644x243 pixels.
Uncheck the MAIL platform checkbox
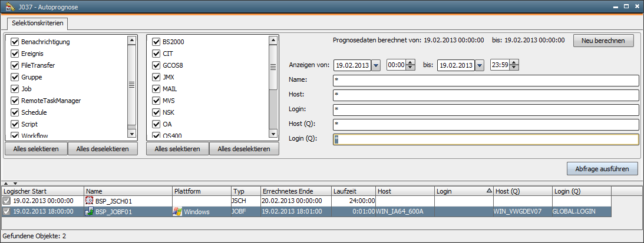coord(156,89)
